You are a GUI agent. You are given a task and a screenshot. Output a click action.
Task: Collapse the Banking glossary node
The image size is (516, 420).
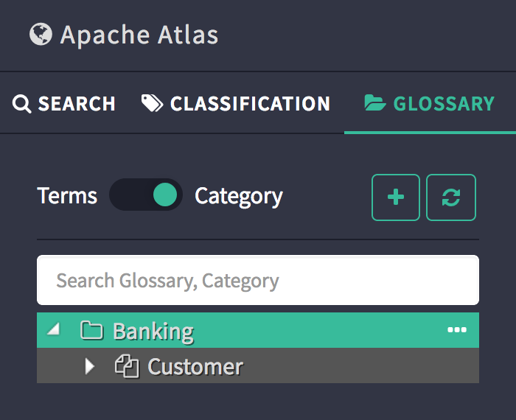pos(53,330)
